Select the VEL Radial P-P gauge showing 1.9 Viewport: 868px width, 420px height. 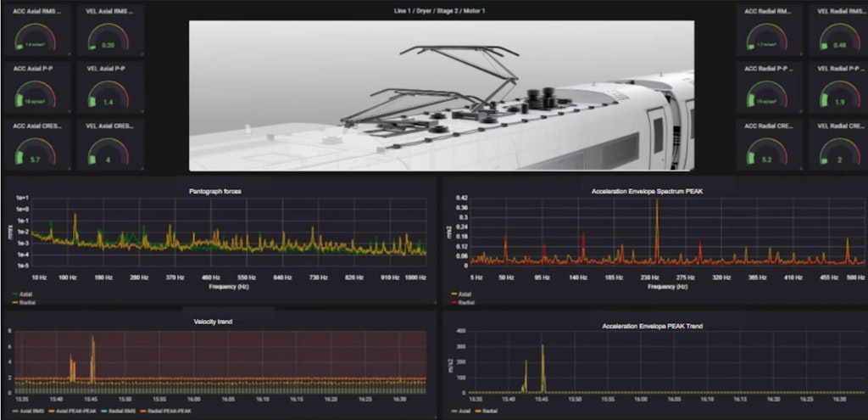840,87
